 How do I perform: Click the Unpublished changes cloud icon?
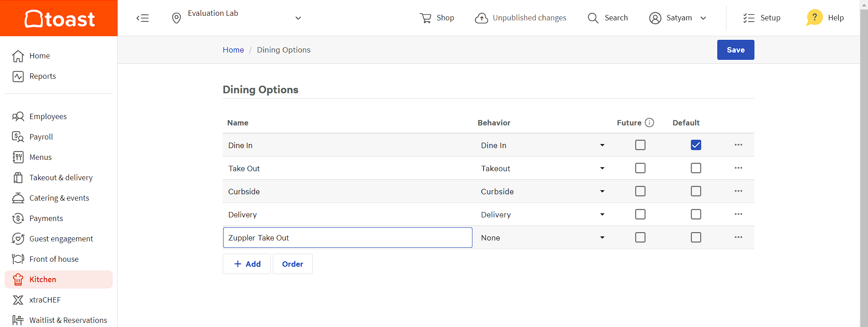click(481, 18)
